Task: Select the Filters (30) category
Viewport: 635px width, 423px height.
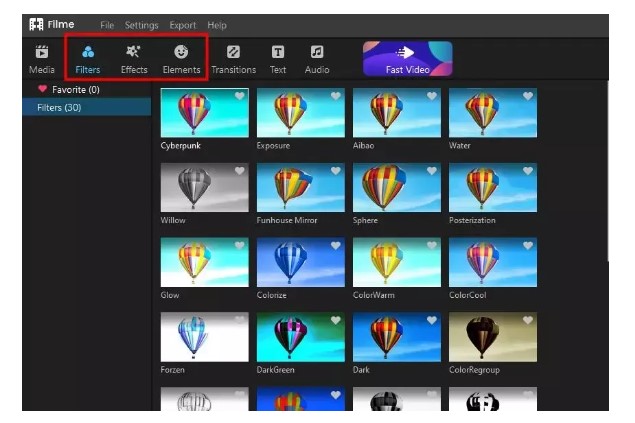Action: [87, 108]
